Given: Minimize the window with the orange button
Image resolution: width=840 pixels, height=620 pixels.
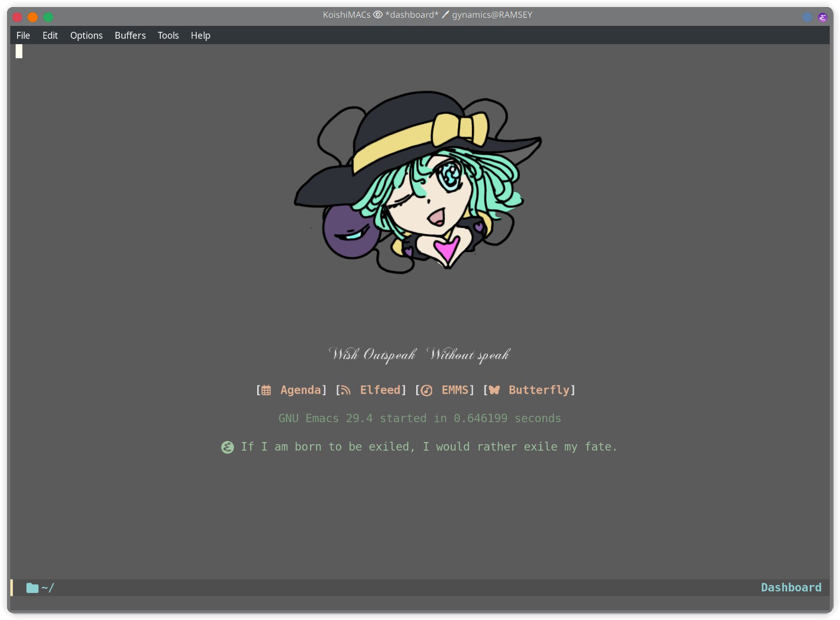Looking at the screenshot, I should coord(33,17).
